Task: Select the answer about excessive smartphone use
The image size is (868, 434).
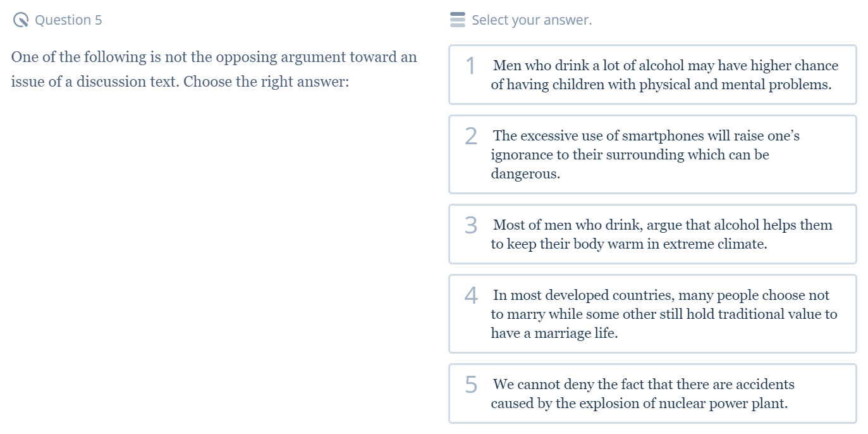Action: tap(652, 154)
